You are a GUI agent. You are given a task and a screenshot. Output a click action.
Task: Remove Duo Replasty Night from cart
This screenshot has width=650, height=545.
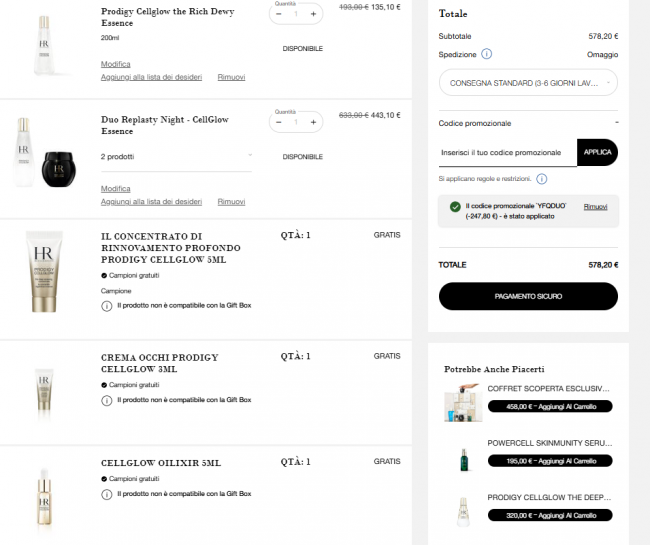click(x=231, y=201)
